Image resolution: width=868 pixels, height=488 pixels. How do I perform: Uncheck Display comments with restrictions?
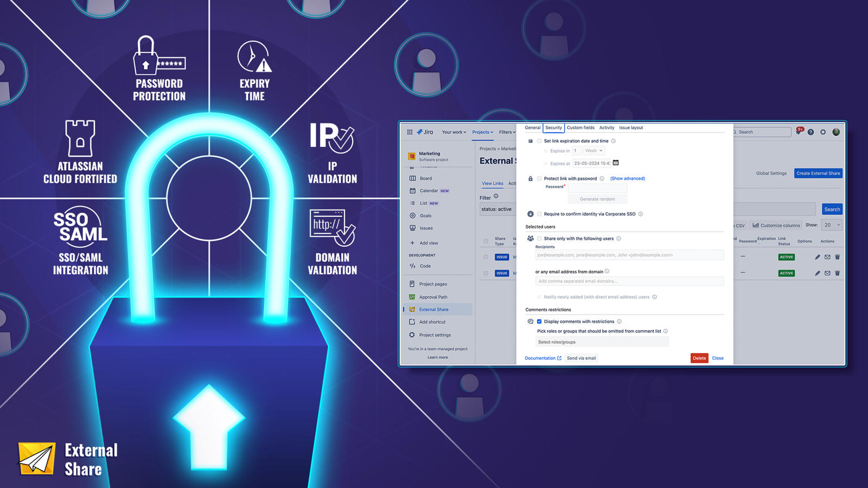539,321
